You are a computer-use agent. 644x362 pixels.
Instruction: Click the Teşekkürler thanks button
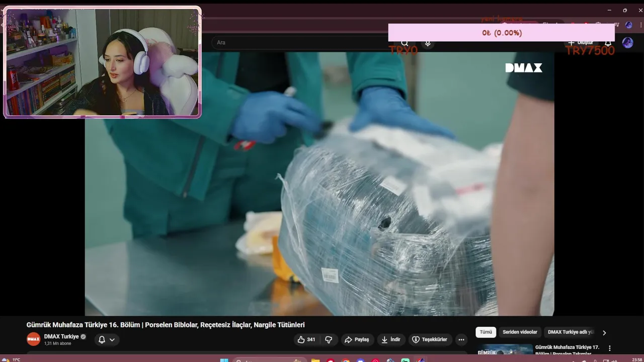[x=430, y=339]
